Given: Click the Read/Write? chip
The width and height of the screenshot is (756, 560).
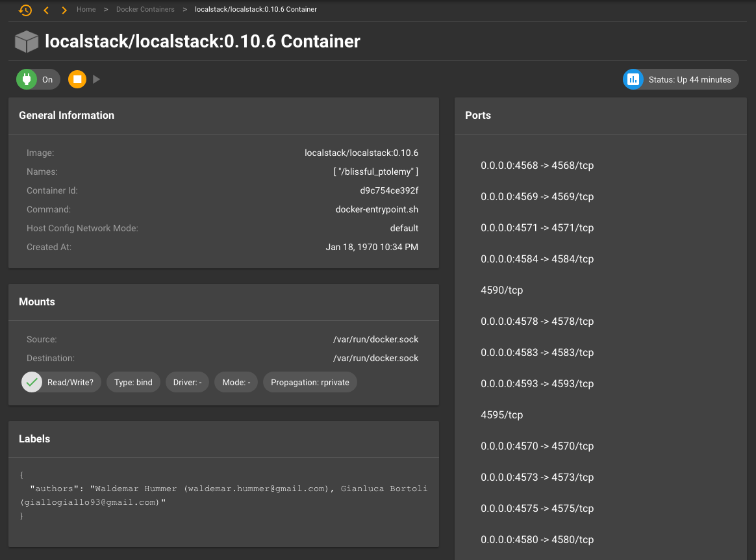Looking at the screenshot, I should coord(61,383).
